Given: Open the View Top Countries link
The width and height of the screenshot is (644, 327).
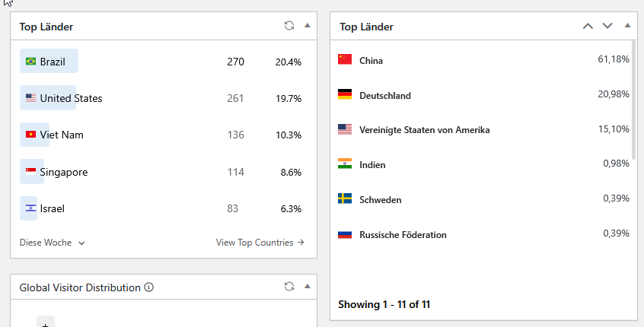Looking at the screenshot, I should click(260, 243).
